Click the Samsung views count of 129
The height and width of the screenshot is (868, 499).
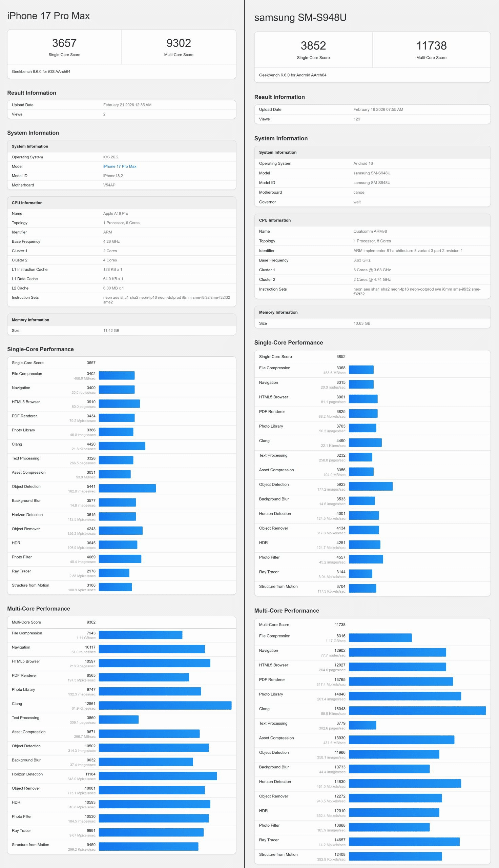(356, 119)
